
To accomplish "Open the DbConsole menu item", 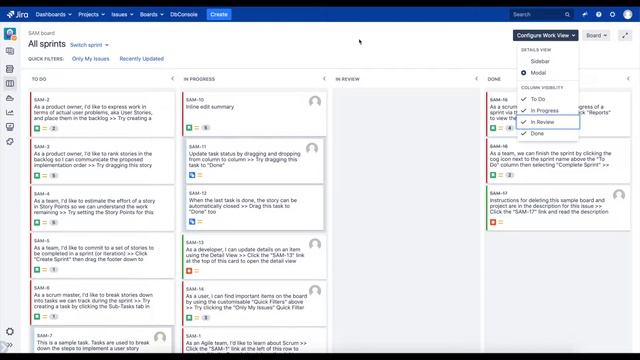I will pyautogui.click(x=184, y=14).
